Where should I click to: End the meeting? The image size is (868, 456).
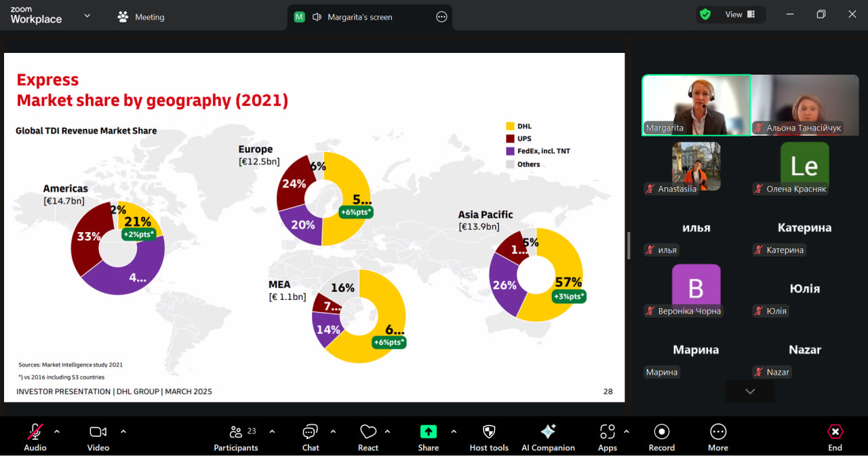835,432
